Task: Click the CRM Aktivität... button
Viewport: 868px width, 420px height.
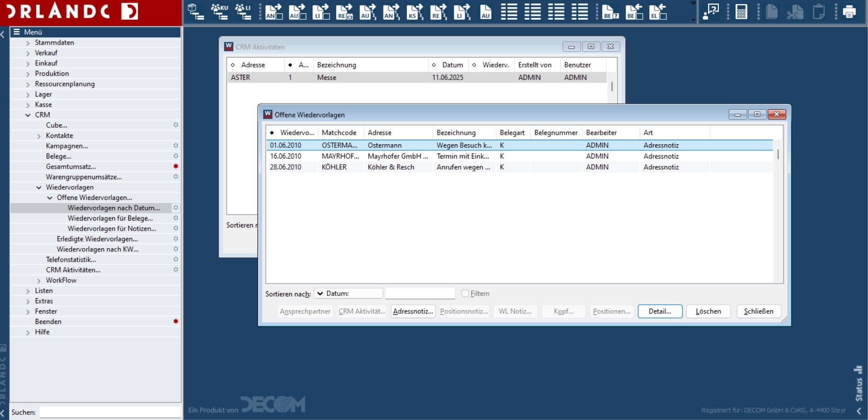Action: (x=362, y=311)
